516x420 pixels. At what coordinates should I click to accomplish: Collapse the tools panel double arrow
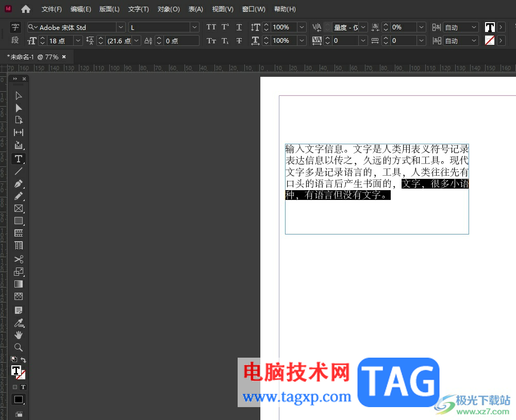pos(15,79)
